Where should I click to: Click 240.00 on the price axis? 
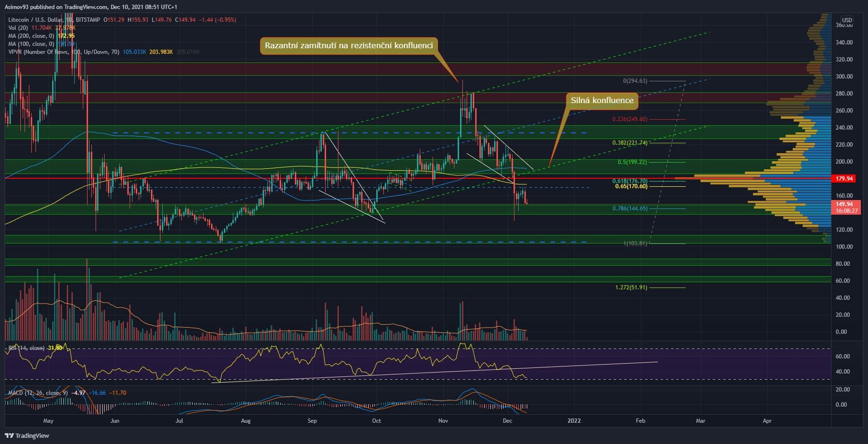point(844,128)
